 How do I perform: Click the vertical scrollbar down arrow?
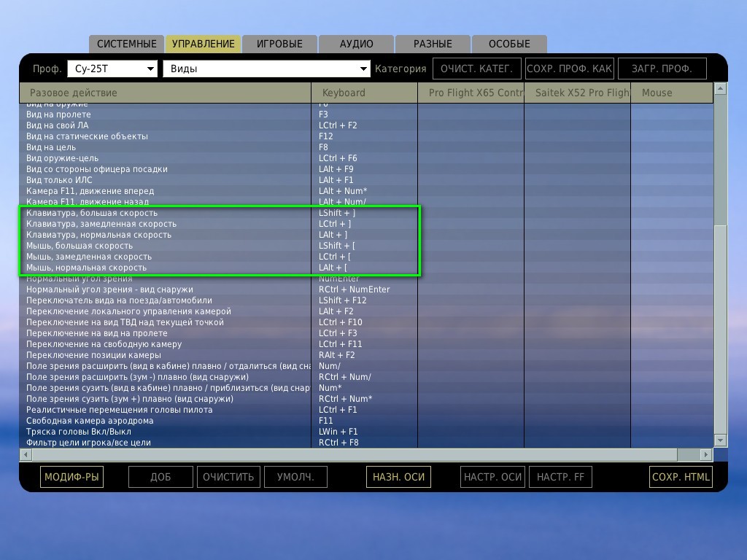tap(720, 440)
